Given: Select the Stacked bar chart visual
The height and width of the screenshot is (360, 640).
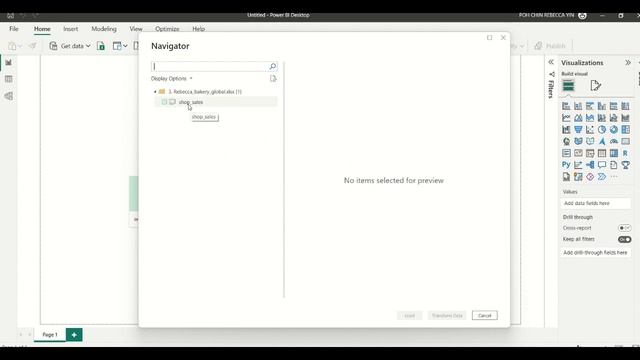Looking at the screenshot, I should coord(566,106).
